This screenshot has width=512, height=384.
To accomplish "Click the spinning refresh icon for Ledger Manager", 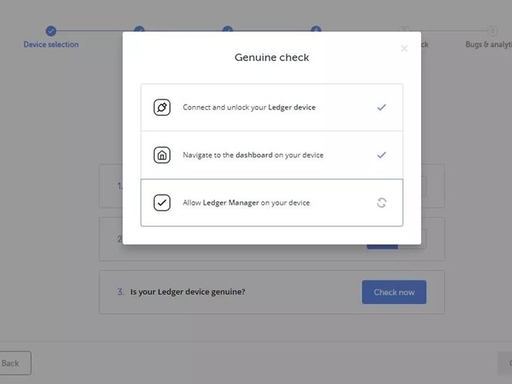I will (x=382, y=203).
